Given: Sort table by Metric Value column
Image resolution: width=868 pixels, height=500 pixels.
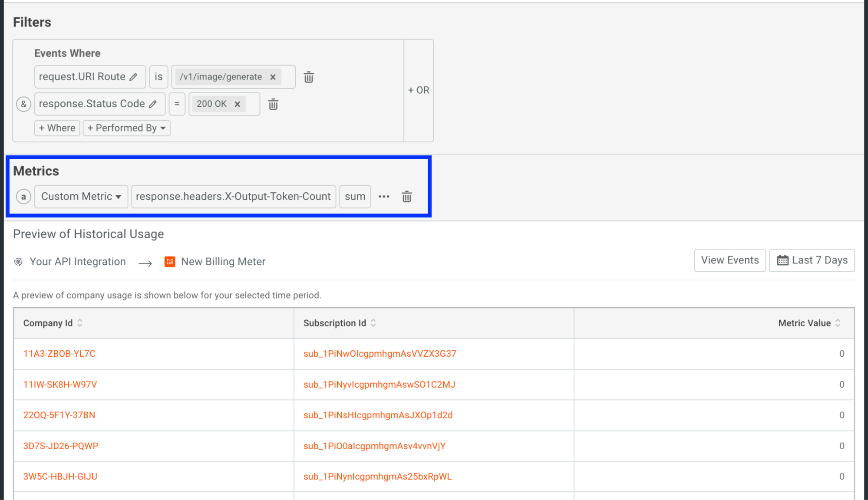Looking at the screenshot, I should pos(838,323).
